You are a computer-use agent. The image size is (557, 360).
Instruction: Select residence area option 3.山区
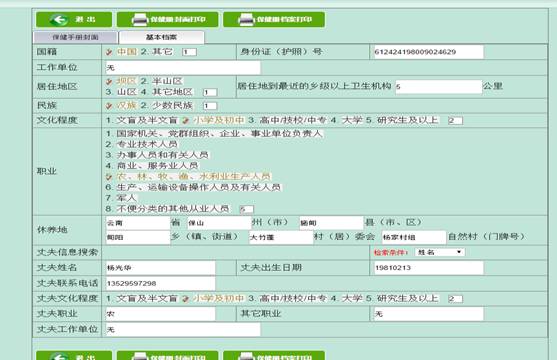click(x=121, y=92)
